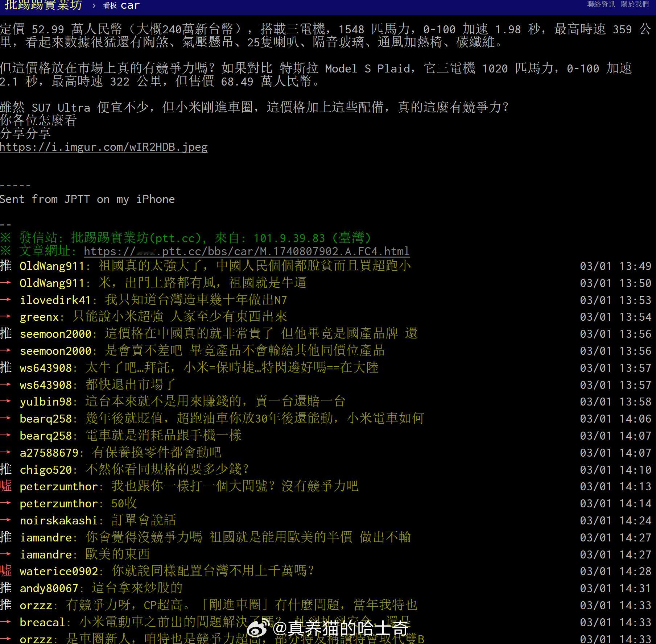656x644 pixels.
Task: Click the 你各位怎麼看 line in the post
Action: coord(38,121)
